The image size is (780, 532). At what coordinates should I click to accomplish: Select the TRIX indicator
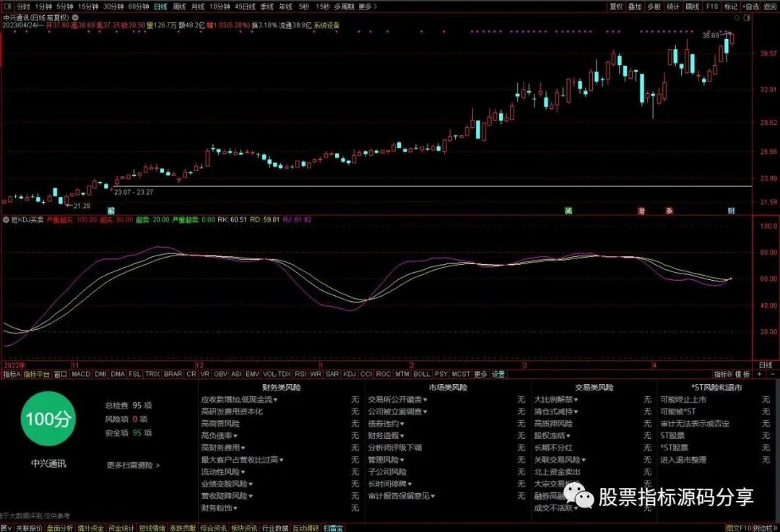coord(152,374)
